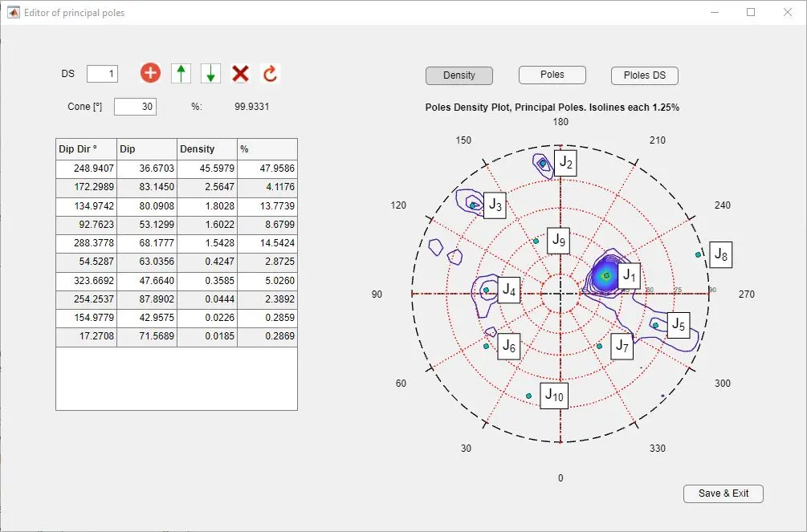Delete pole using the red X icon

point(240,74)
